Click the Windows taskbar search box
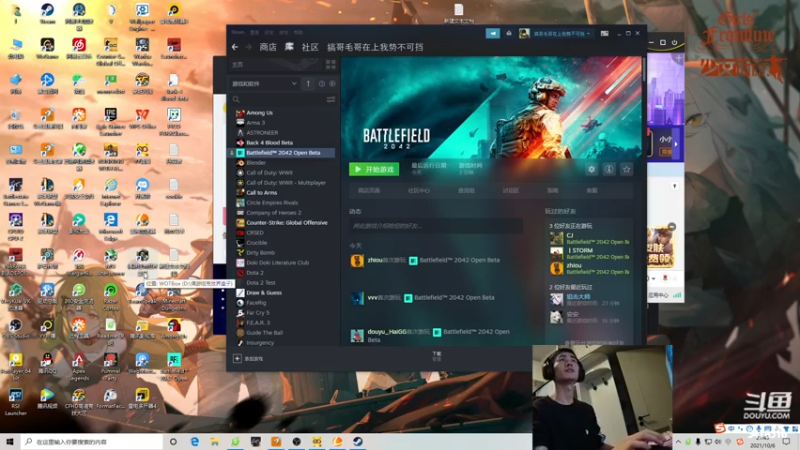800x450 pixels. click(92, 441)
